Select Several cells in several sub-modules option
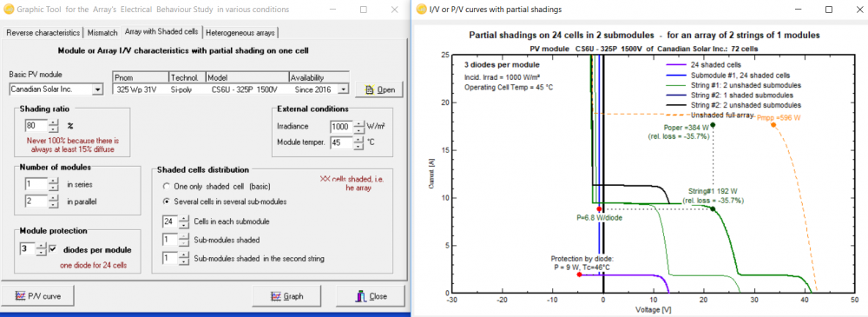This screenshot has height=317, width=868. click(167, 201)
